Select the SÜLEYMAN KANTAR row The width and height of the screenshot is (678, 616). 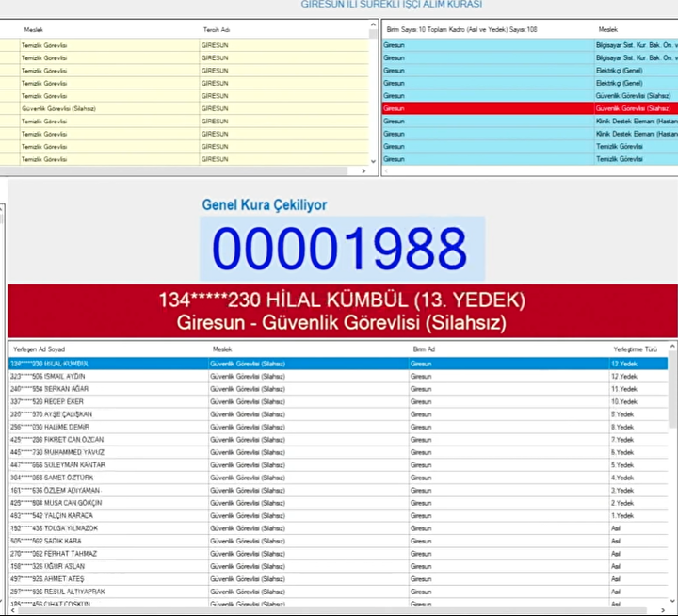coord(338,465)
